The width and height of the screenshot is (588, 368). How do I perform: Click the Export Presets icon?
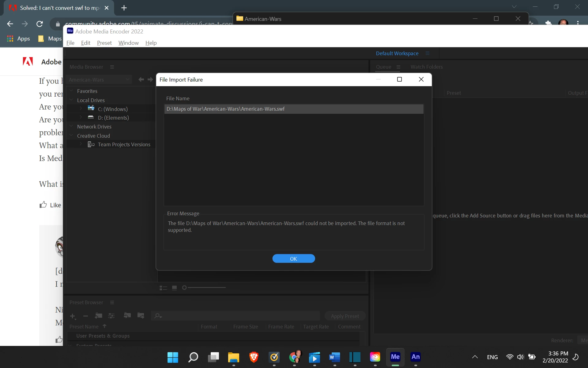click(141, 315)
